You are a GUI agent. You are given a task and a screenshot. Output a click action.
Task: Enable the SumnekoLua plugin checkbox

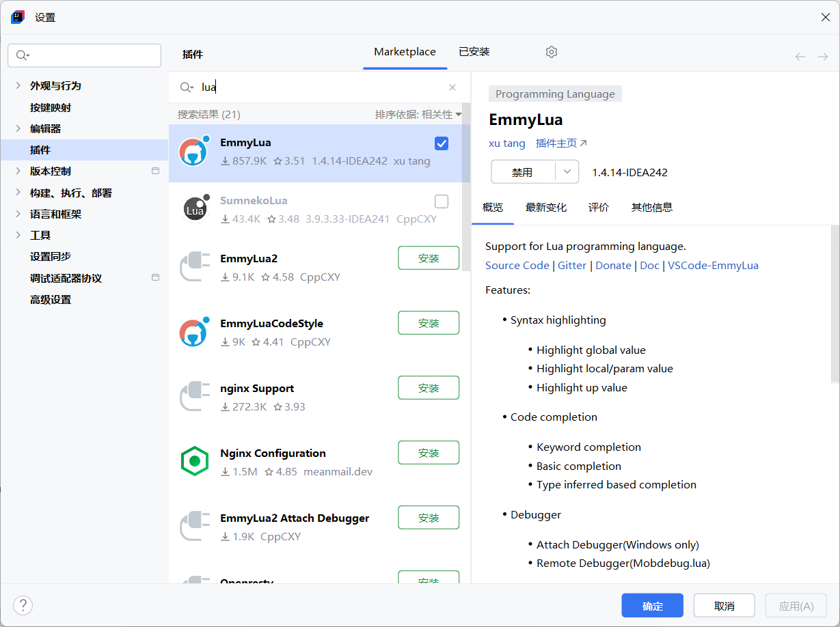click(441, 201)
